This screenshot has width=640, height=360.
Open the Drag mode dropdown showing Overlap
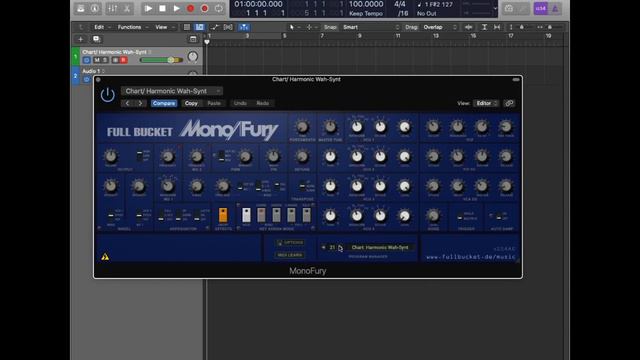click(439, 27)
